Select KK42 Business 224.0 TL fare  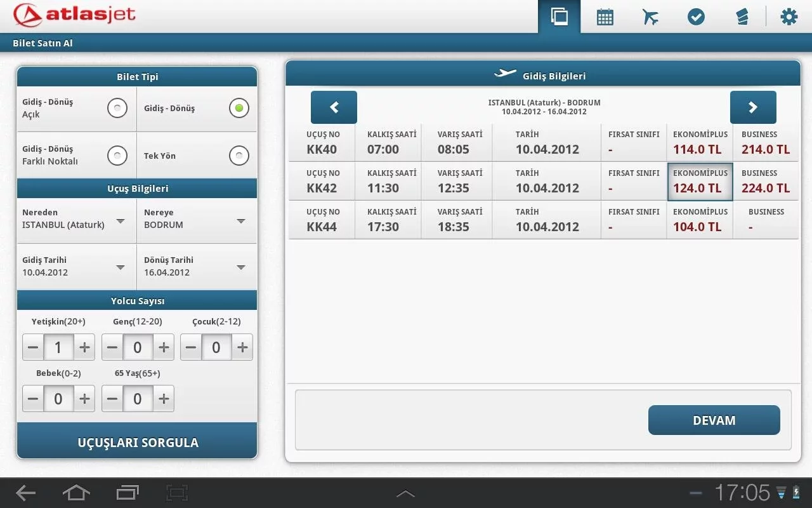pos(766,182)
